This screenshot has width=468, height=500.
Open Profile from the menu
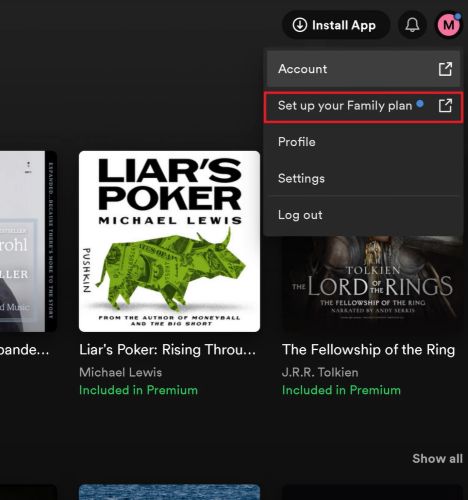[x=363, y=142]
